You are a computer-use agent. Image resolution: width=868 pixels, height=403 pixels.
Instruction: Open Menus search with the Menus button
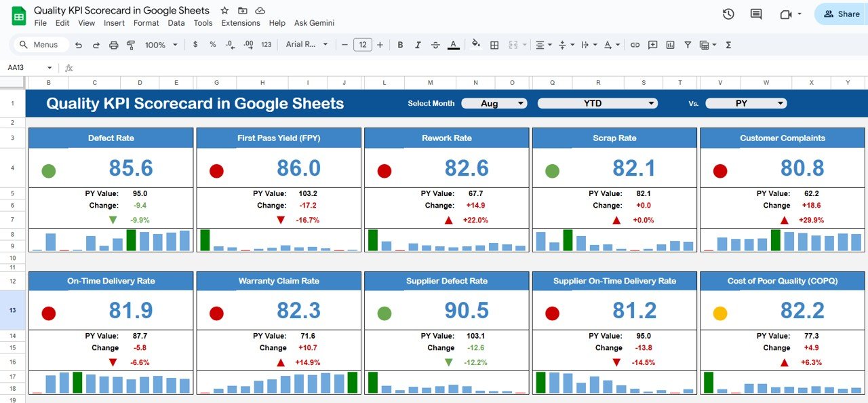pos(40,44)
